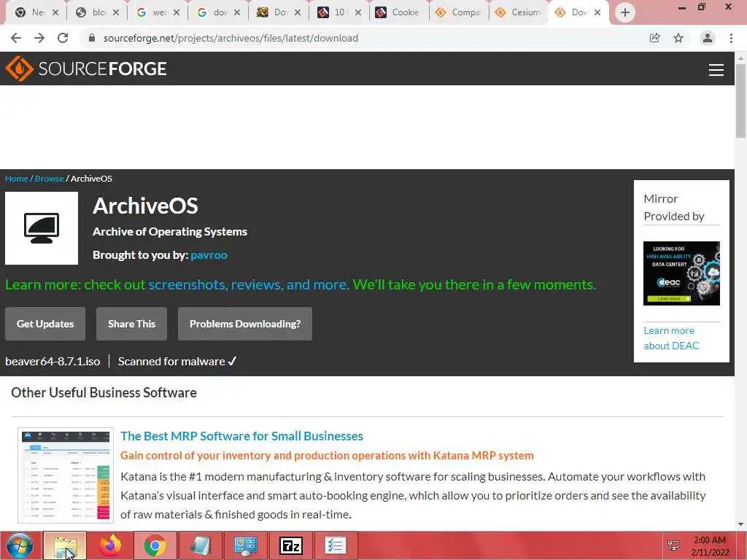Open the checklist app on taskbar
The width and height of the screenshot is (747, 560).
[336, 545]
